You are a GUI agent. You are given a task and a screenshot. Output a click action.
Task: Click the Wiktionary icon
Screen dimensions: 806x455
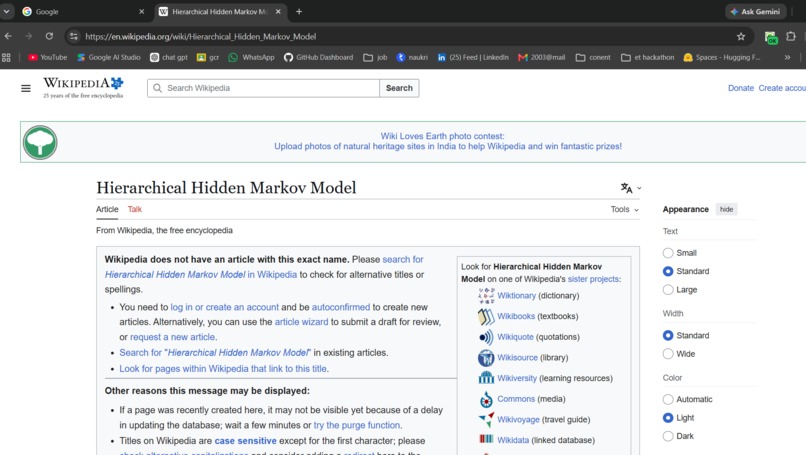[x=486, y=296]
